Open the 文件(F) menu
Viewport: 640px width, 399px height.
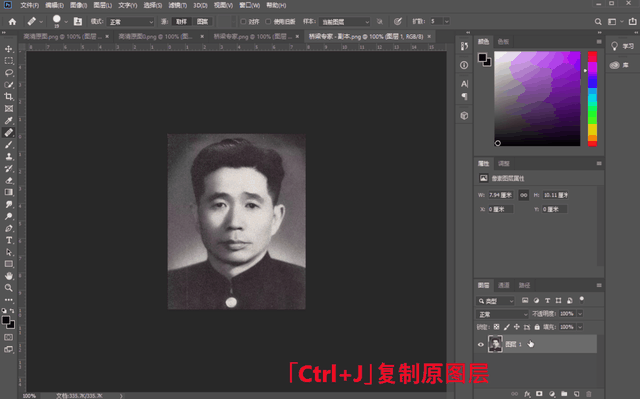(29, 5)
